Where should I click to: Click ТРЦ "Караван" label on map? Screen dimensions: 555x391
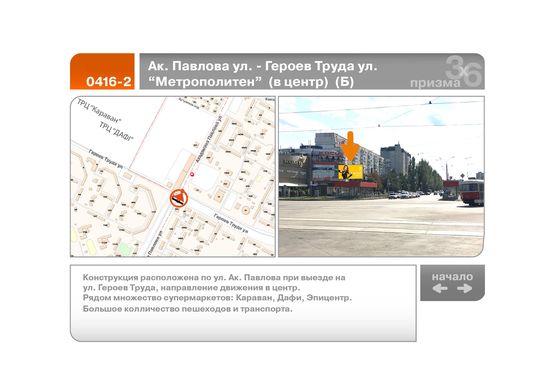pyautogui.click(x=99, y=111)
